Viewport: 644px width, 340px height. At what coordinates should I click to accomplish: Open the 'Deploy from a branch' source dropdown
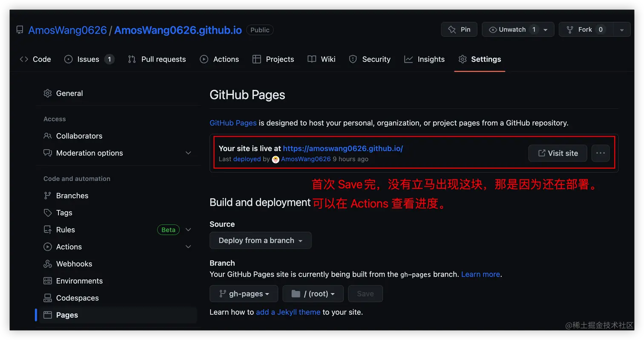click(x=260, y=240)
